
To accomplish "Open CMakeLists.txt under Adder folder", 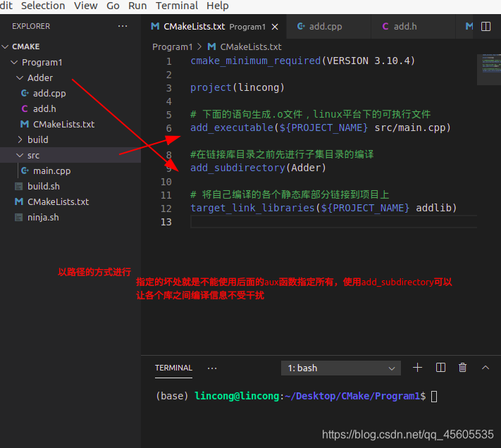I will point(63,124).
